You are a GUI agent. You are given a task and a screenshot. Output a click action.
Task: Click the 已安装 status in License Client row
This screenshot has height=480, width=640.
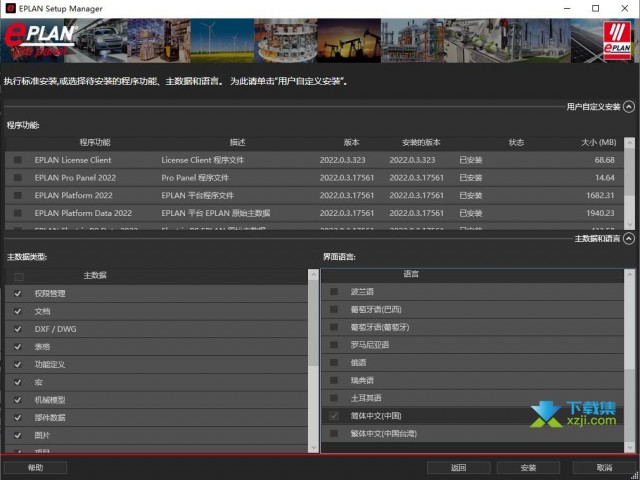(471, 160)
